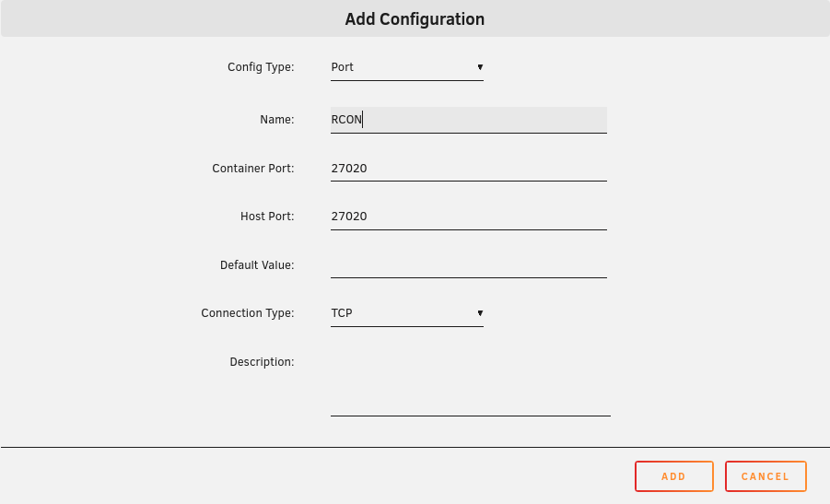Click the Config Type label

[261, 67]
